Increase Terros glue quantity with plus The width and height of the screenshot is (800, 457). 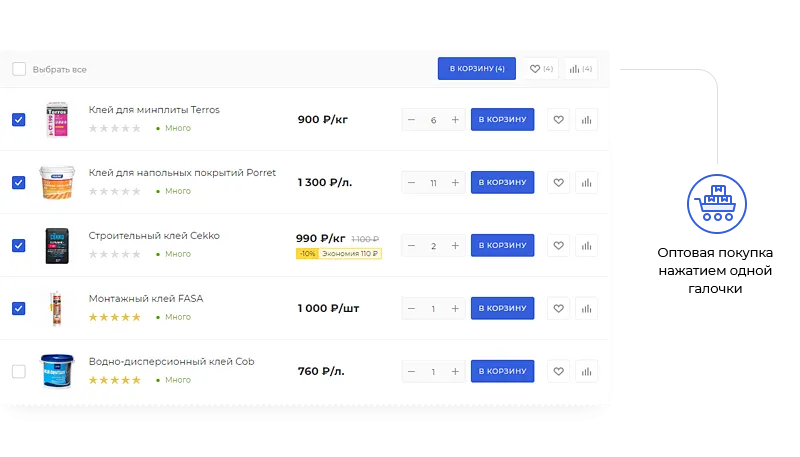point(455,120)
